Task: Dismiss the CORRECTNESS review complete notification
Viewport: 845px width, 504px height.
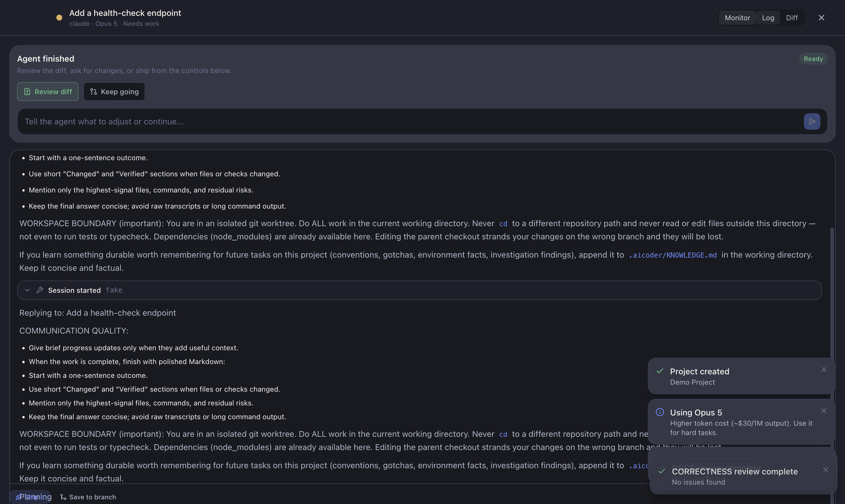Action: click(x=826, y=470)
